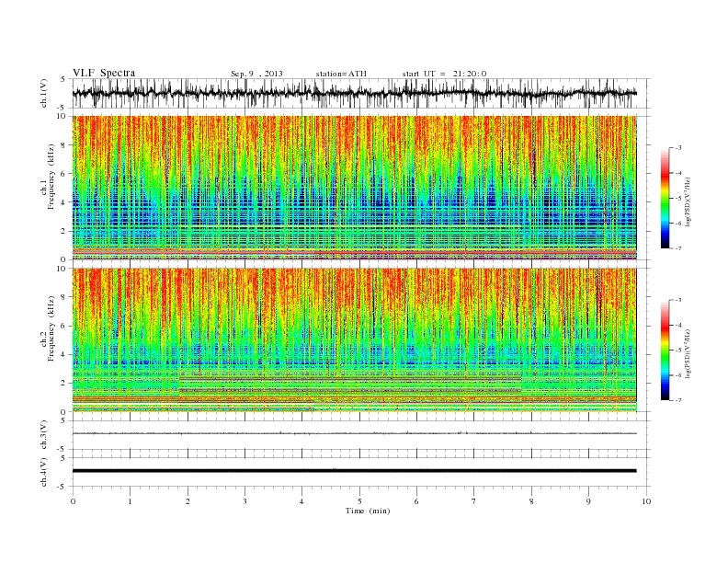Click the "4" frequency tick of ch.2 spectrogram

pos(64,354)
